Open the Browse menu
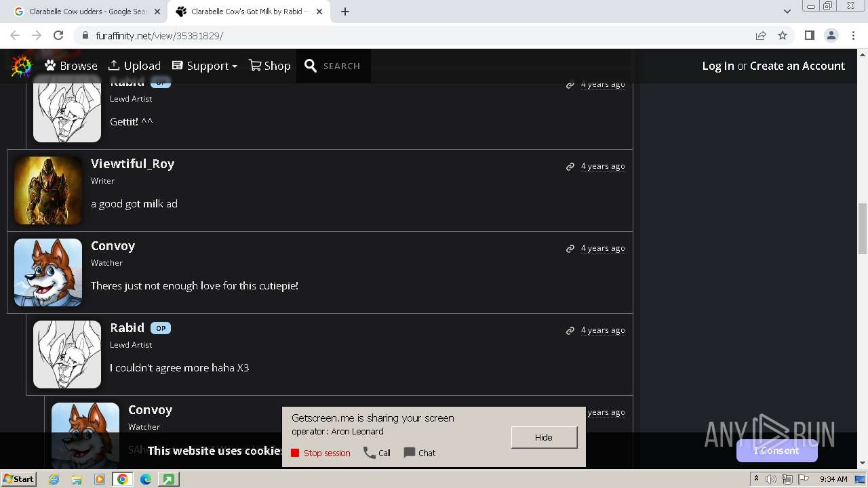Screen dimensions: 868x488 (x=71, y=66)
